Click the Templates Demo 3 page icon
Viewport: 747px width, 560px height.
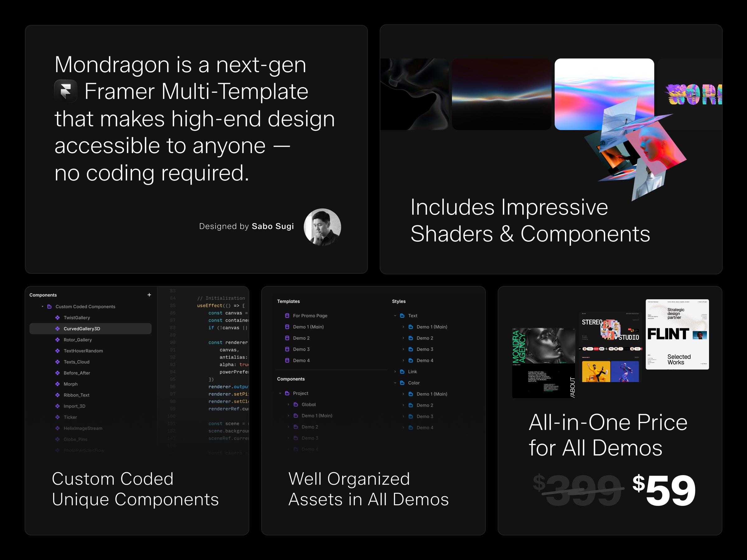(x=287, y=349)
